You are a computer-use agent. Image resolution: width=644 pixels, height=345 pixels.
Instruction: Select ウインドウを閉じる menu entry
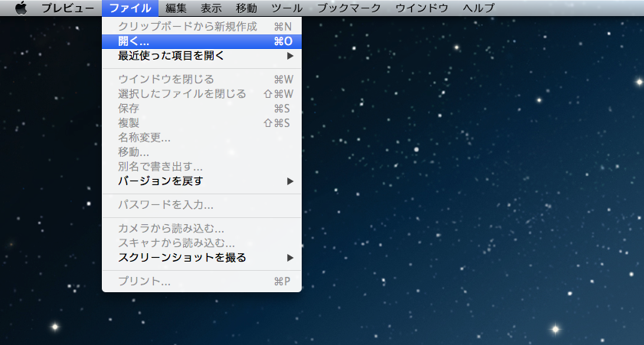click(x=201, y=79)
